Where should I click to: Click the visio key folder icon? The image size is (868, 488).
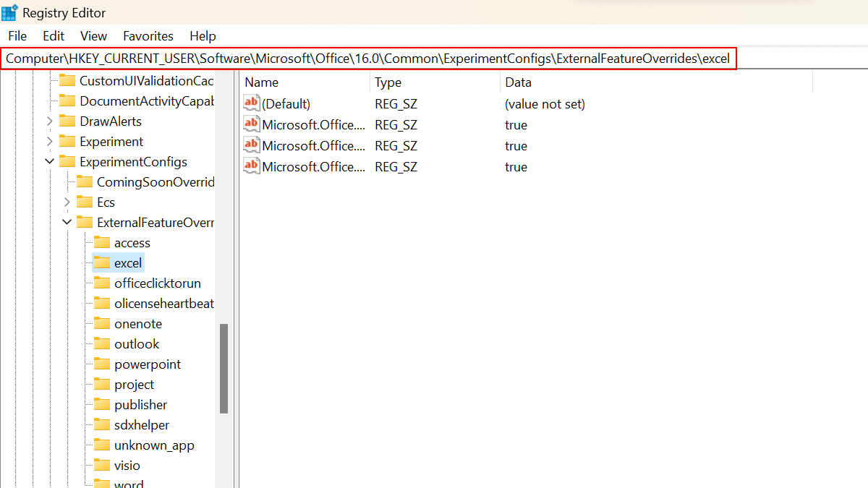pyautogui.click(x=102, y=466)
